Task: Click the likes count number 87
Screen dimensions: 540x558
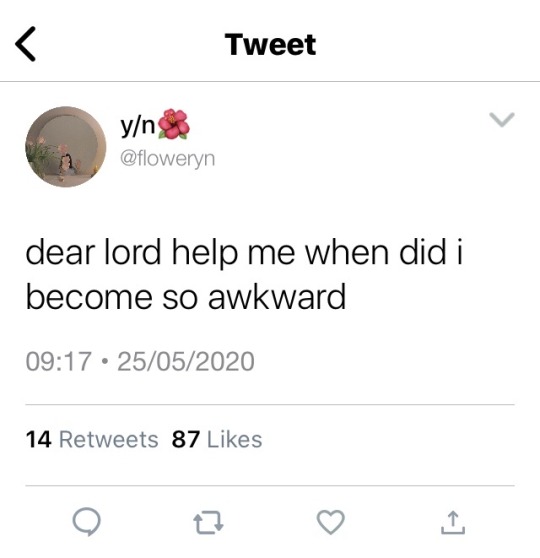Action: click(185, 439)
